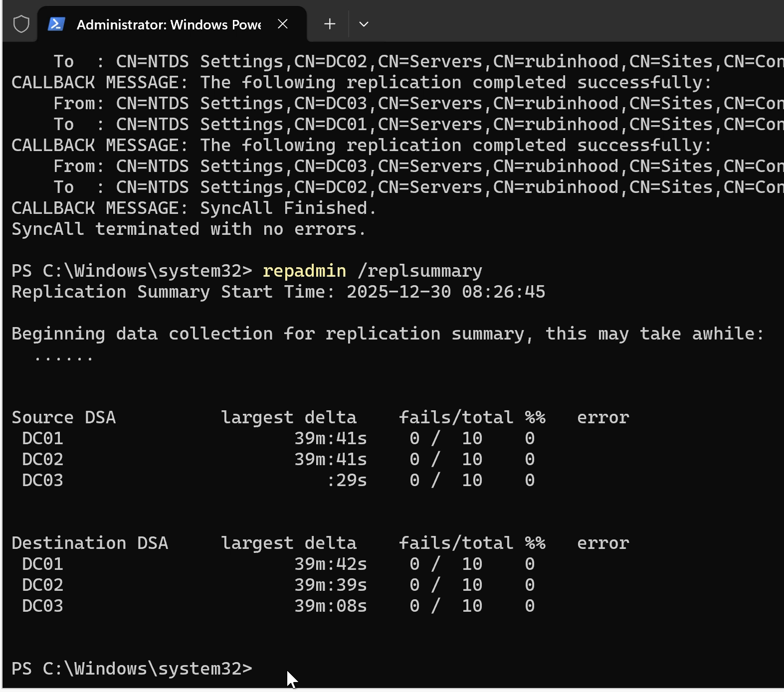Click the 39m:39s largest delta value
The width and height of the screenshot is (784, 692).
330,585
